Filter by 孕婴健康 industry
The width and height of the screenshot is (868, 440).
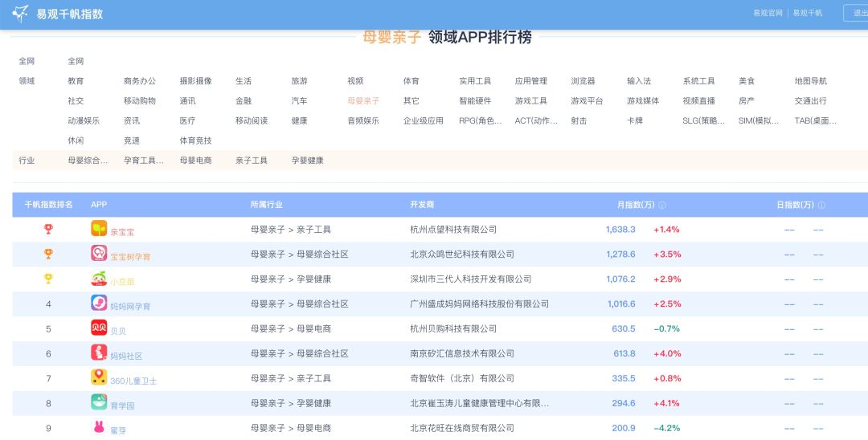(x=307, y=161)
